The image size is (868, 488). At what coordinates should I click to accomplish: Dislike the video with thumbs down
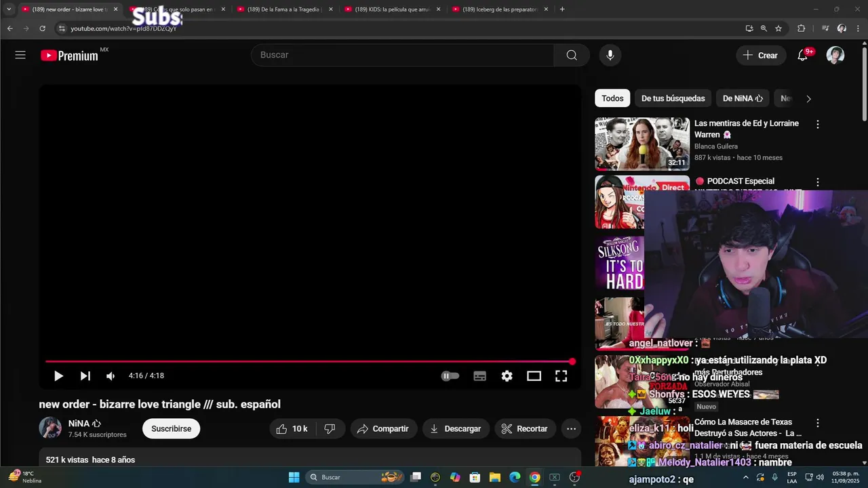(330, 428)
